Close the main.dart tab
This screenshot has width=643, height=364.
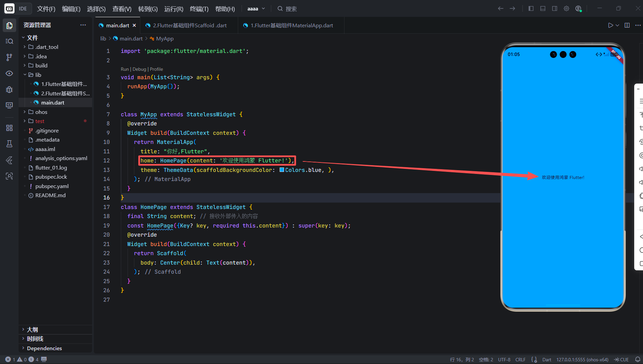[x=134, y=25]
